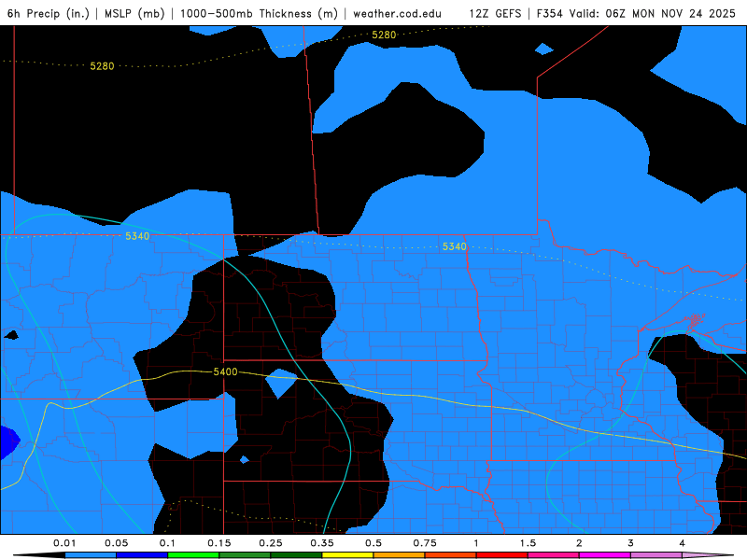Select the red 1–1.5 legend swatch
Screen dimensions: 747x560
[502, 555]
